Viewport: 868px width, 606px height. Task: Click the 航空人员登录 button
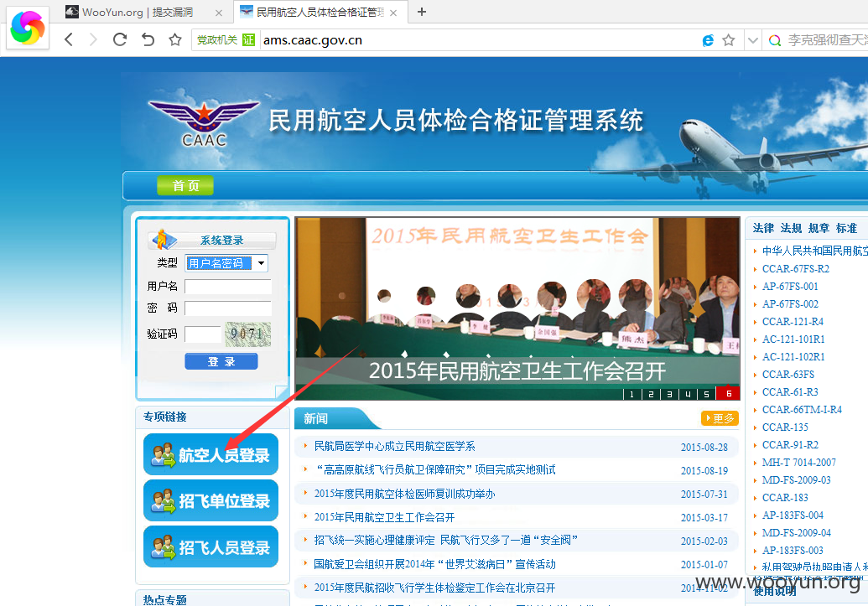point(211,454)
